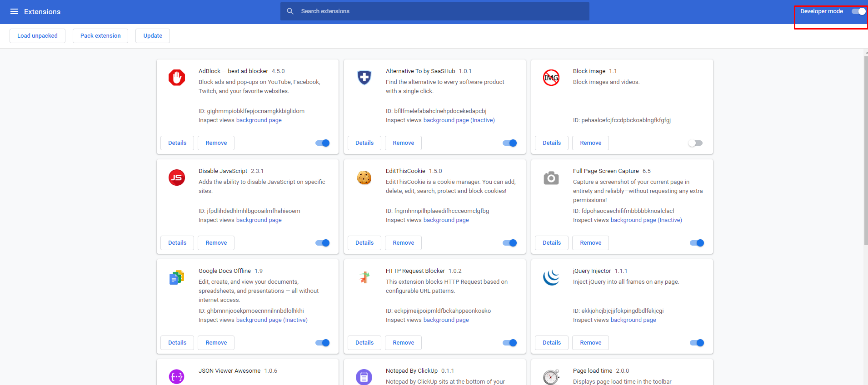The image size is (868, 385).
Task: Remove Full Page Screen Capture extension
Action: pyautogui.click(x=591, y=243)
